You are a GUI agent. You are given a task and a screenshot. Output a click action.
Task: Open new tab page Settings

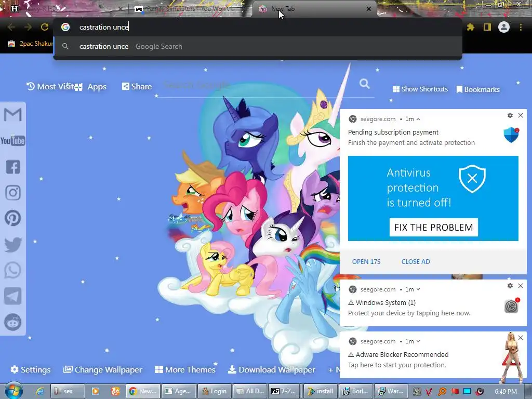pos(31,369)
